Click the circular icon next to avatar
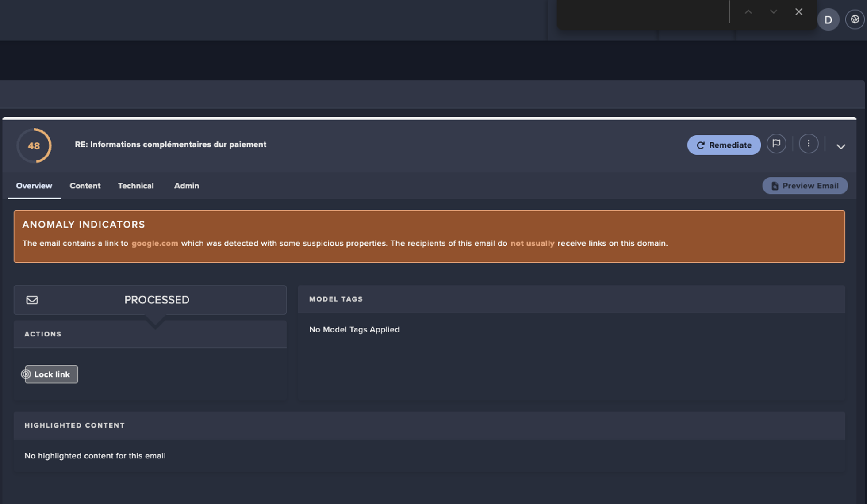The height and width of the screenshot is (504, 867). [855, 20]
